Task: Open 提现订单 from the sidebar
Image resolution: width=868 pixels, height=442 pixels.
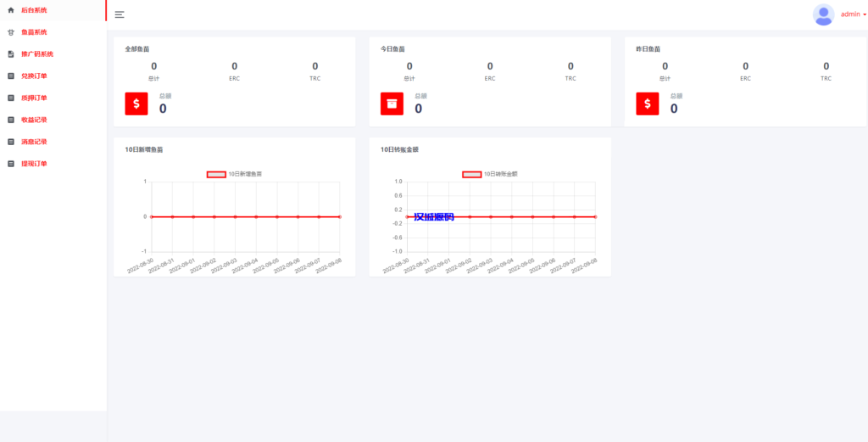Action: tap(34, 164)
